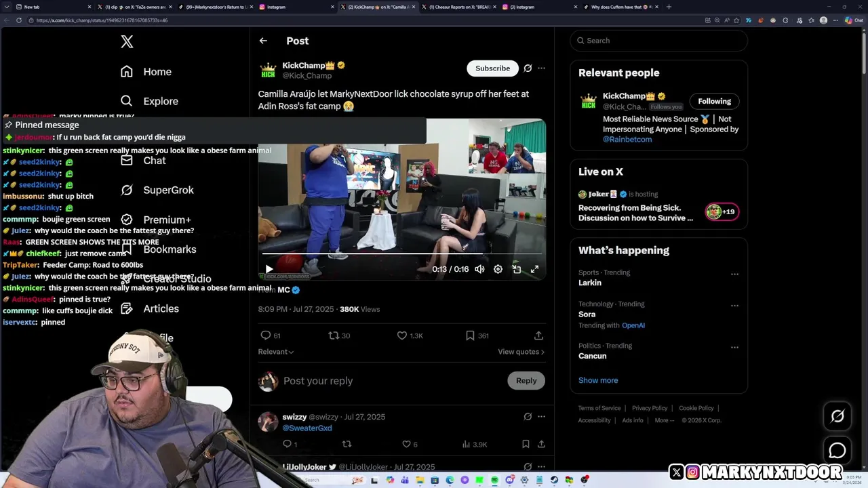Join Joker's live space listeners +19
The image size is (868, 488).
pos(722,211)
